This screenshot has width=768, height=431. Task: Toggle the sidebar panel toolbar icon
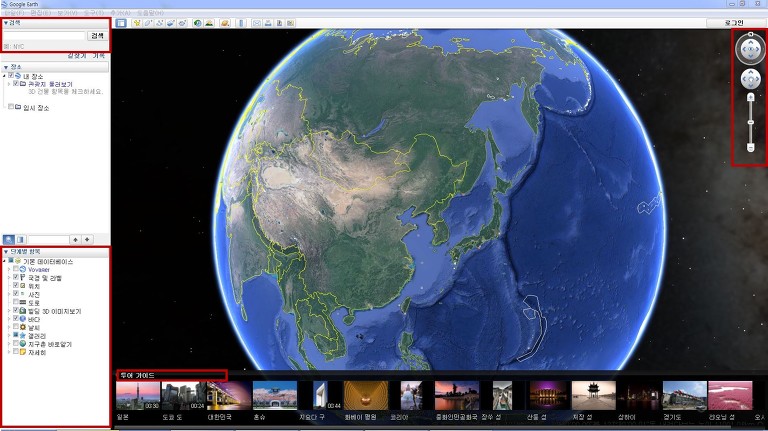(121, 23)
